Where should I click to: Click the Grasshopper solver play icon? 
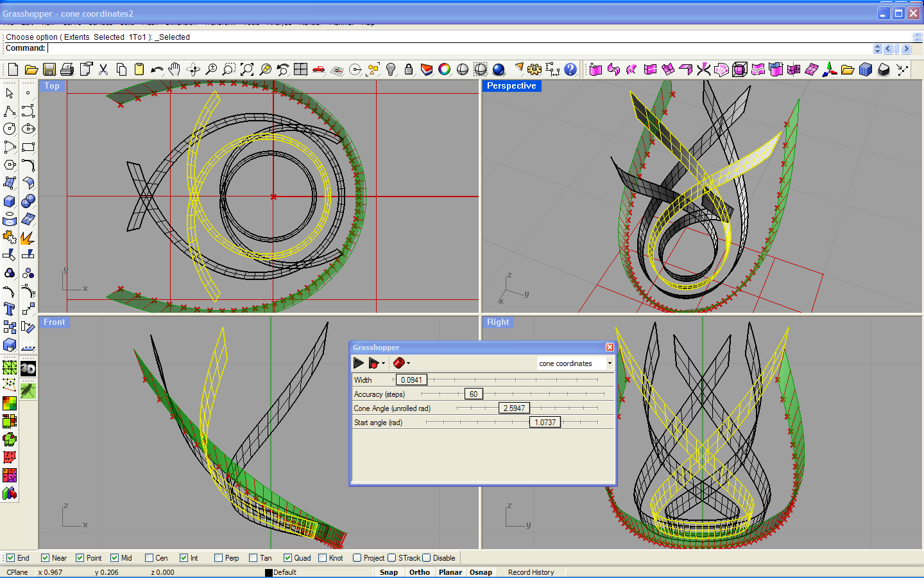358,363
